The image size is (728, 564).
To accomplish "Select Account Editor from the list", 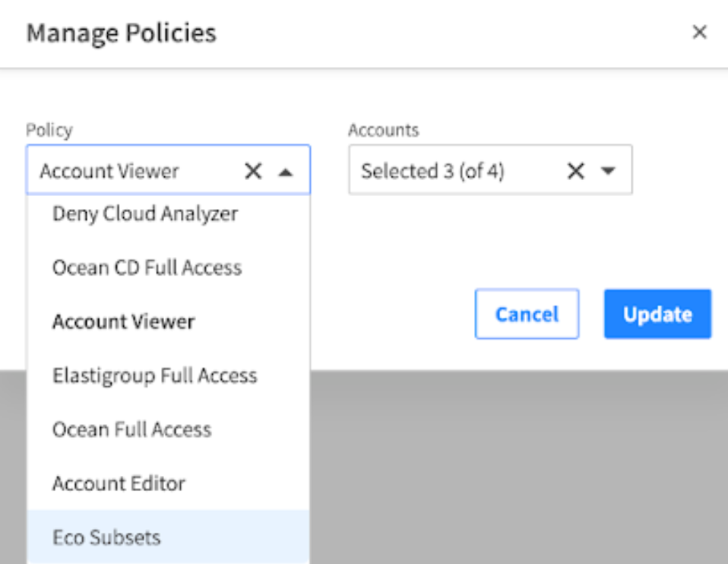I will 119,483.
